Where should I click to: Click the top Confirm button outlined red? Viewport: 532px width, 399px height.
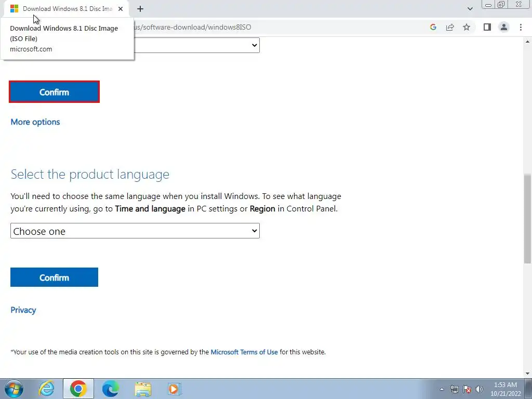click(54, 91)
